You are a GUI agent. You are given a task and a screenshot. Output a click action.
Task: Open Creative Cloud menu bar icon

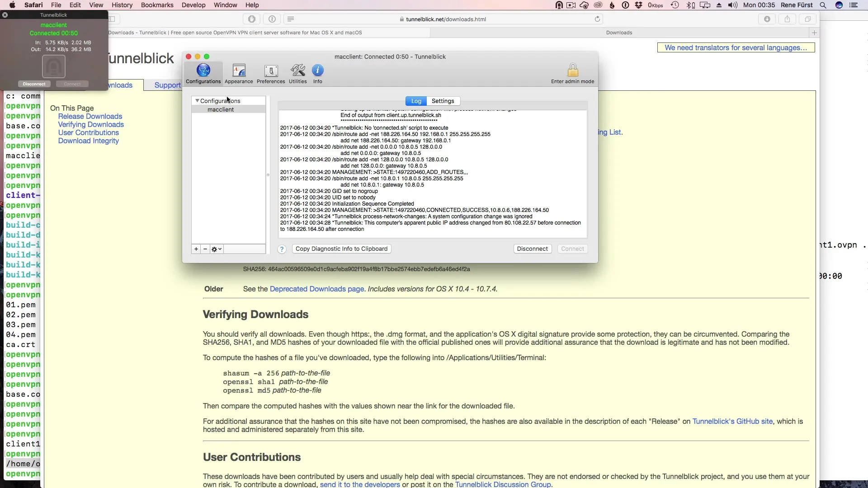(x=598, y=5)
